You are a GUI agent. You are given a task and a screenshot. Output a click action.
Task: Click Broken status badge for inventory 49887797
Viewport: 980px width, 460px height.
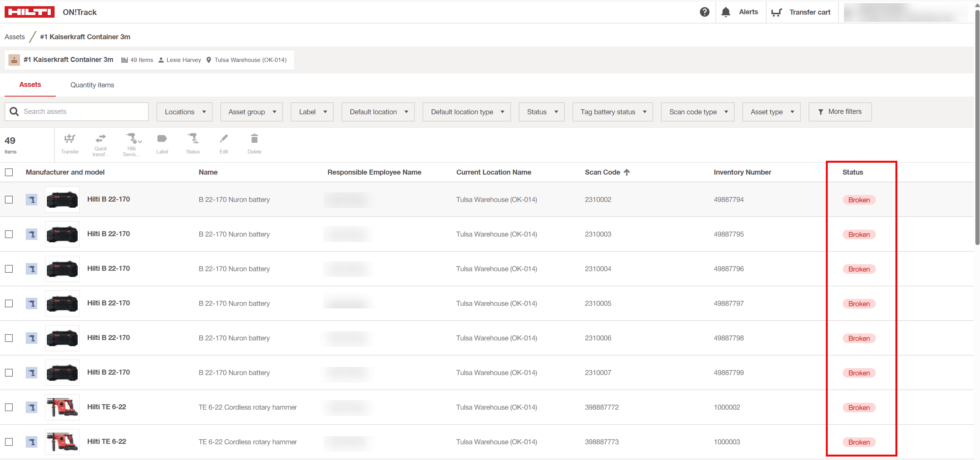point(859,304)
